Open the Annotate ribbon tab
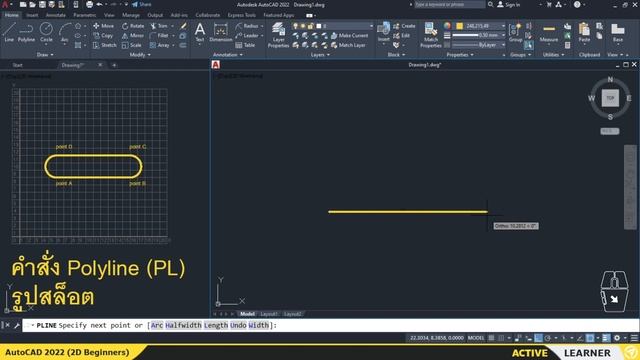Viewport: 640px width, 360px height. [56, 15]
